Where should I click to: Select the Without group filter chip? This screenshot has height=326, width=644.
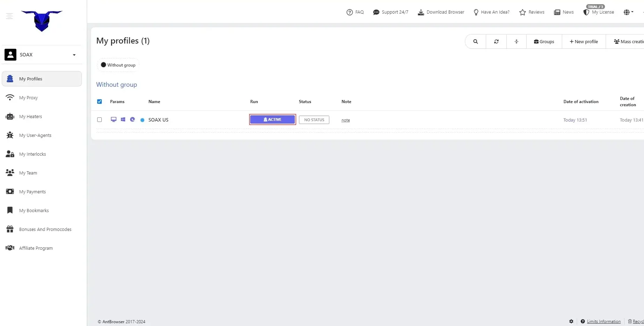pyautogui.click(x=118, y=65)
